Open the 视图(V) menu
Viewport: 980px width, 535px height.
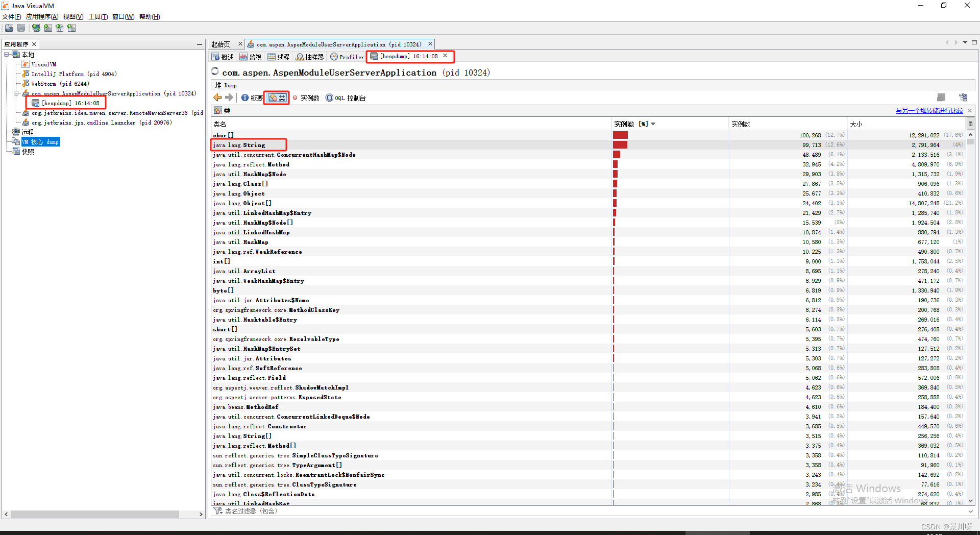73,17
